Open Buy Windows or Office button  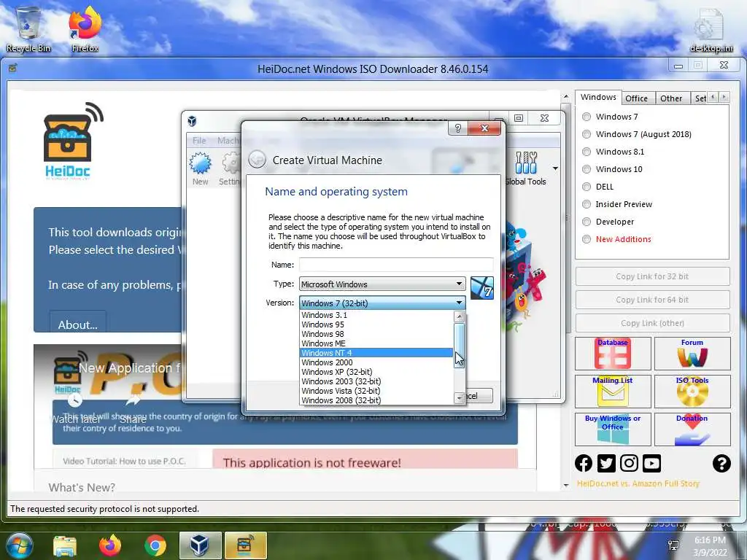point(613,429)
